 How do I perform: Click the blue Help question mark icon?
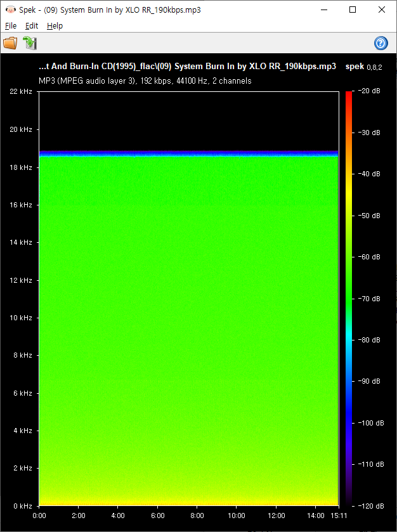[x=381, y=43]
